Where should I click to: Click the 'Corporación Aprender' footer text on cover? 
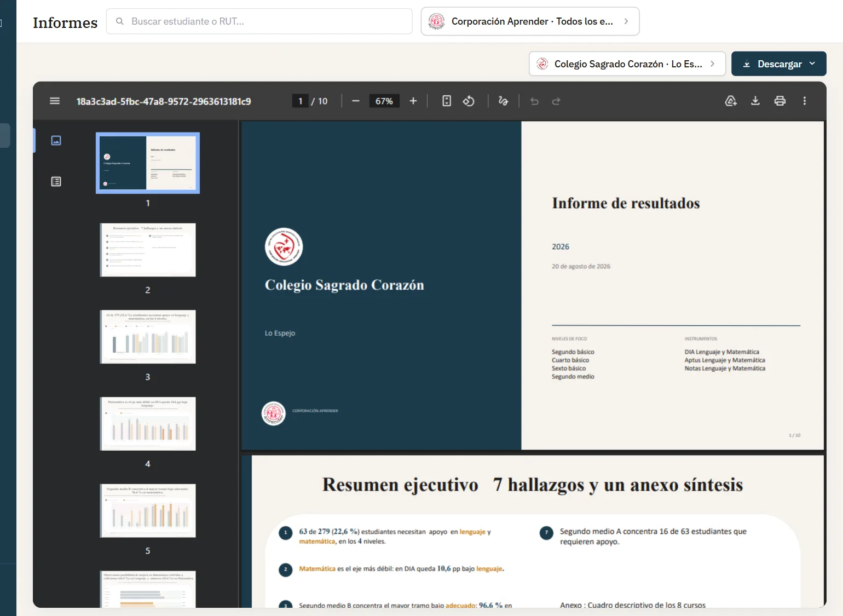pos(315,411)
